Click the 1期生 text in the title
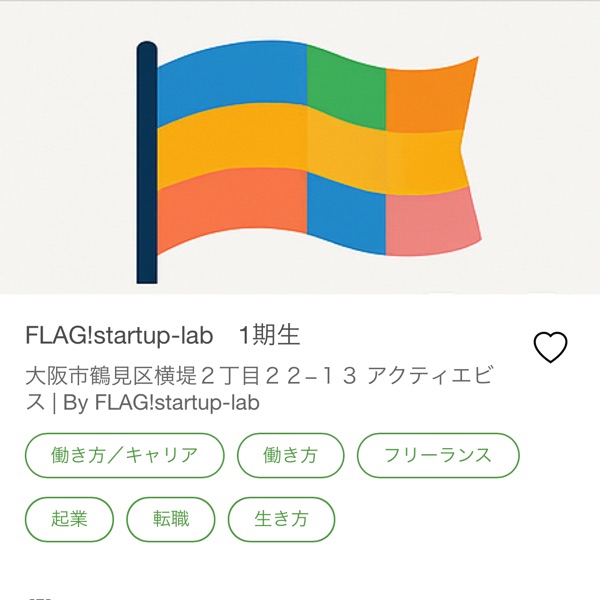 (270, 335)
